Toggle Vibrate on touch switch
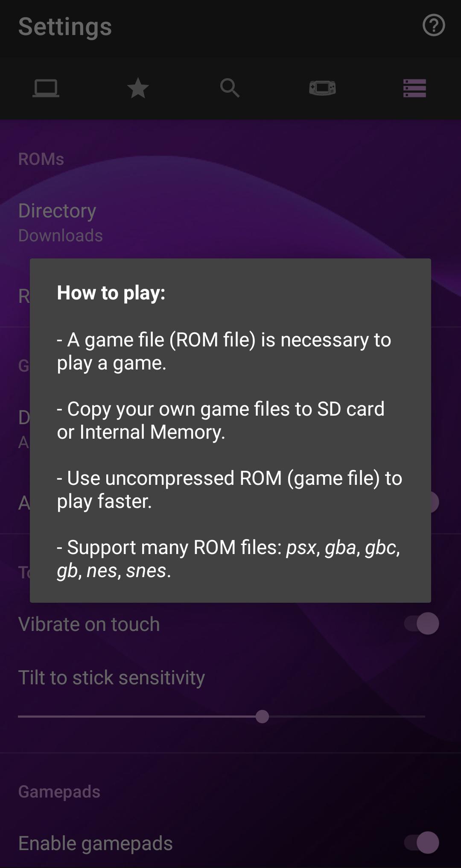Viewport: 461px width, 868px height. pyautogui.click(x=422, y=624)
